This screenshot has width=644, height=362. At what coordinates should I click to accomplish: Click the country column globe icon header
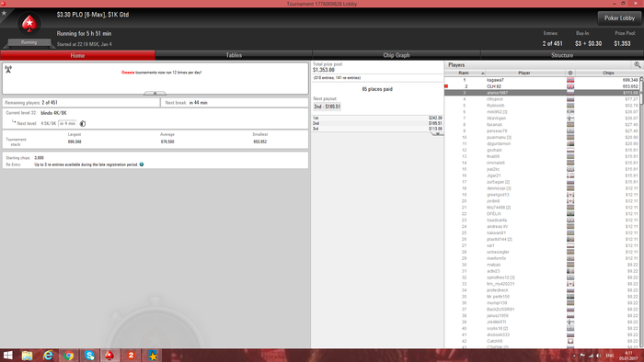pyautogui.click(x=570, y=73)
